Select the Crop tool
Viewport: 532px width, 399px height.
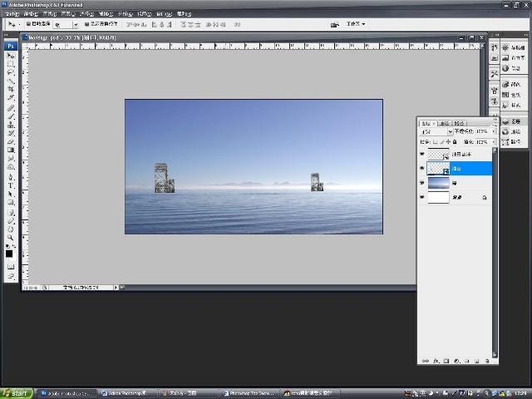(11, 89)
